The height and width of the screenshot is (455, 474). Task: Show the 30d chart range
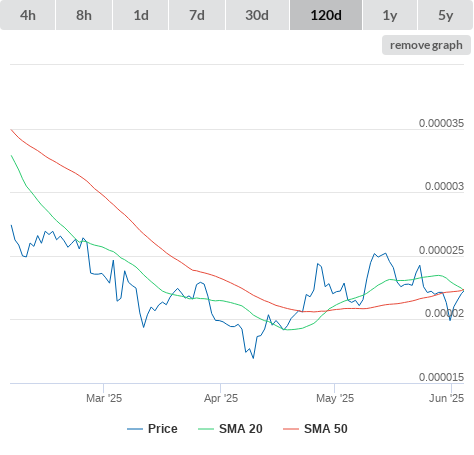point(257,15)
